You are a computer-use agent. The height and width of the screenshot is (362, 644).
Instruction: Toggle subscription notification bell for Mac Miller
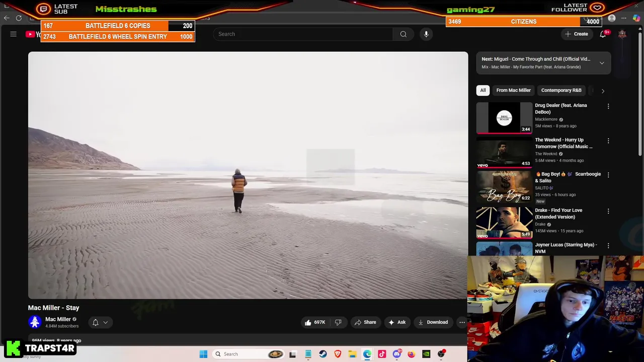coord(96,322)
